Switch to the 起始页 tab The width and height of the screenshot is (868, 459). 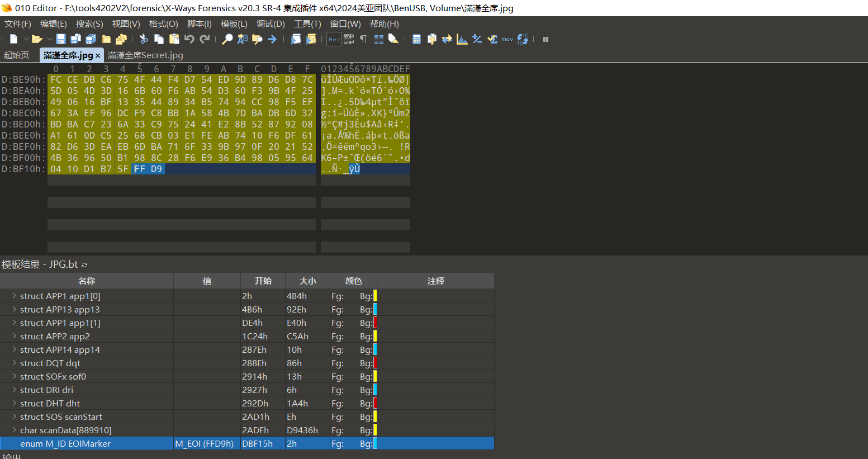(x=17, y=55)
